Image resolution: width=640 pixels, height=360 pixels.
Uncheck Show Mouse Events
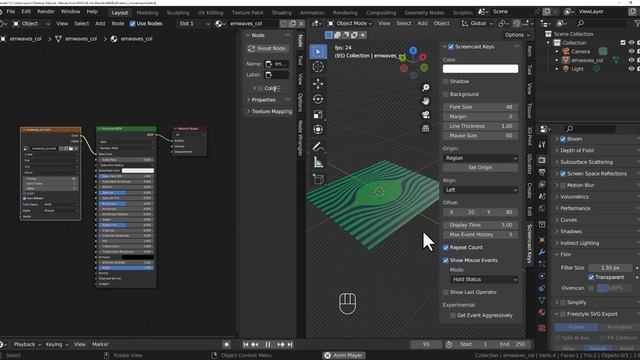(x=446, y=260)
